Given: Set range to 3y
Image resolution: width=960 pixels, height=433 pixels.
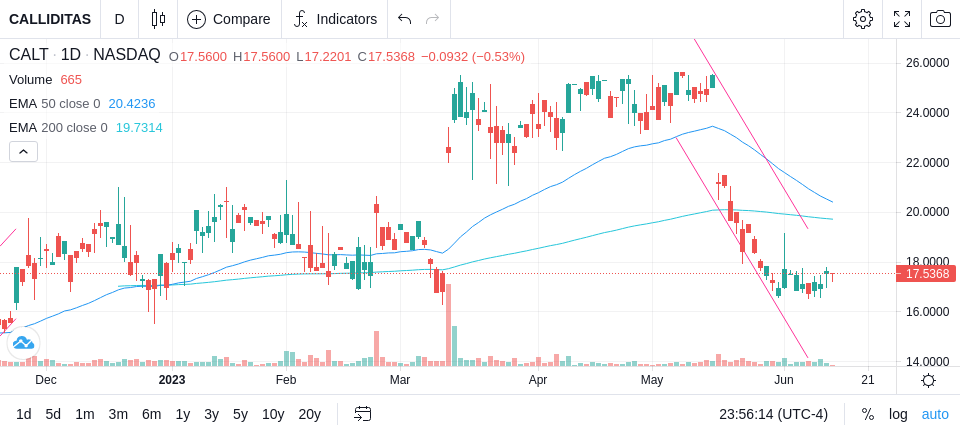Looking at the screenshot, I should tap(211, 414).
